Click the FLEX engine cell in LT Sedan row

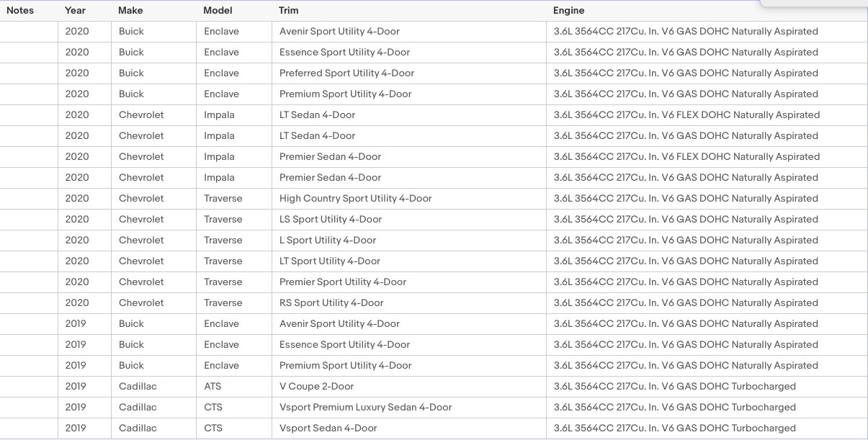click(x=707, y=115)
